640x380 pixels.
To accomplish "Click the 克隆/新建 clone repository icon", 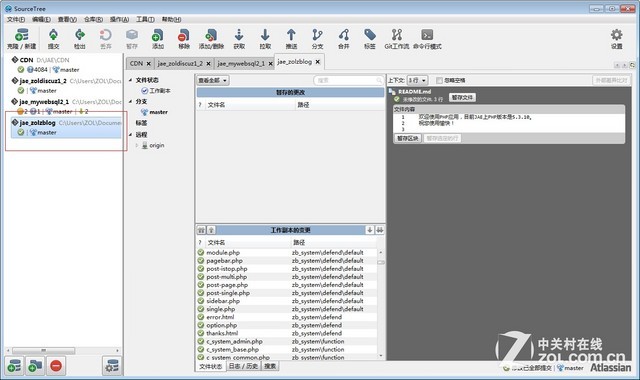I will pos(22,35).
